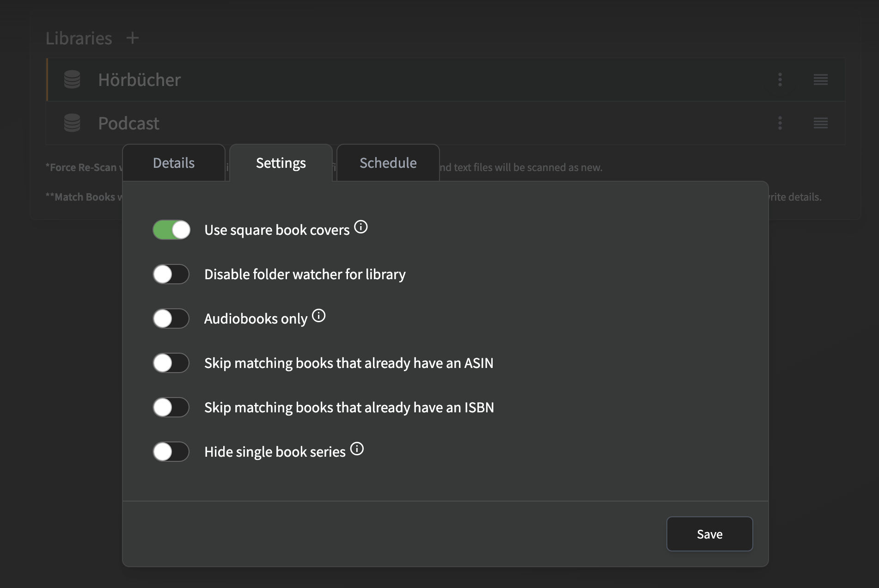Click the info icon next to Use square book covers
This screenshot has width=879, height=588.
[361, 227]
